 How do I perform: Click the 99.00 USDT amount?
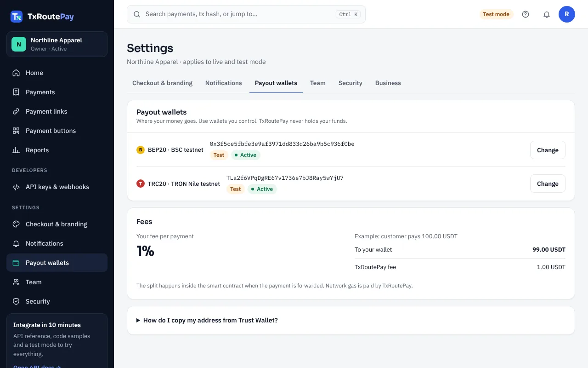pos(549,250)
